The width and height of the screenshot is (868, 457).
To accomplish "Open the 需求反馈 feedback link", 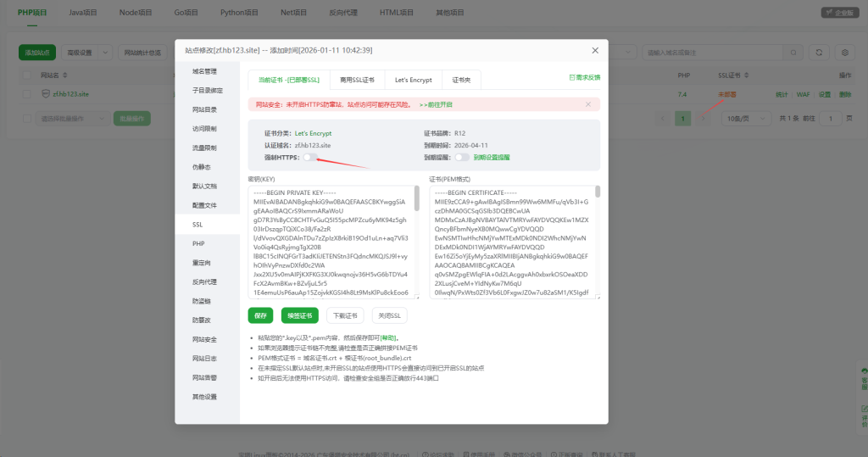I will click(x=585, y=77).
